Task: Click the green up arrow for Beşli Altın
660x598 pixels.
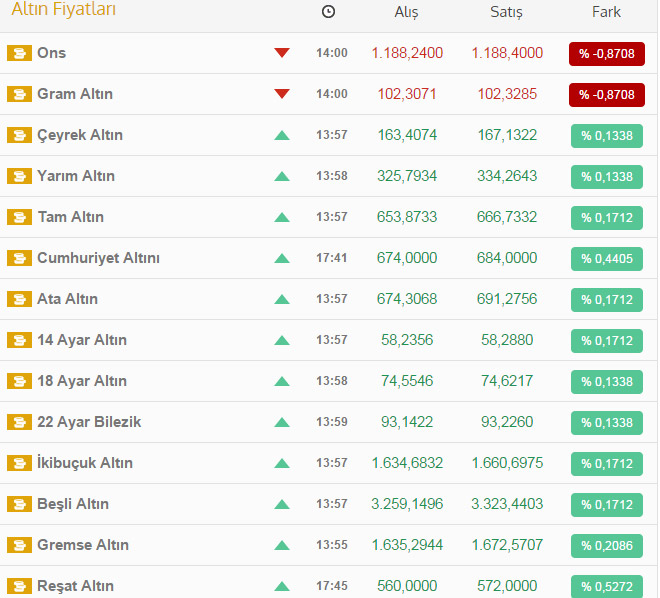Action: tap(282, 505)
